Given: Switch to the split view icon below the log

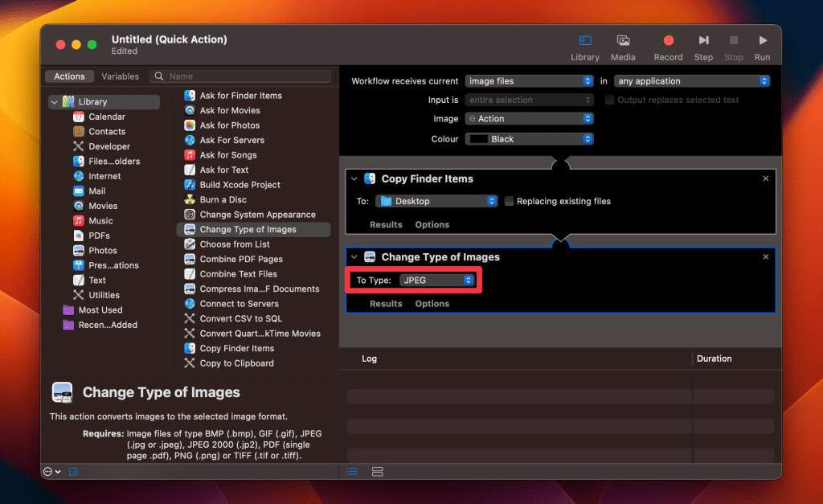Looking at the screenshot, I should pos(378,471).
